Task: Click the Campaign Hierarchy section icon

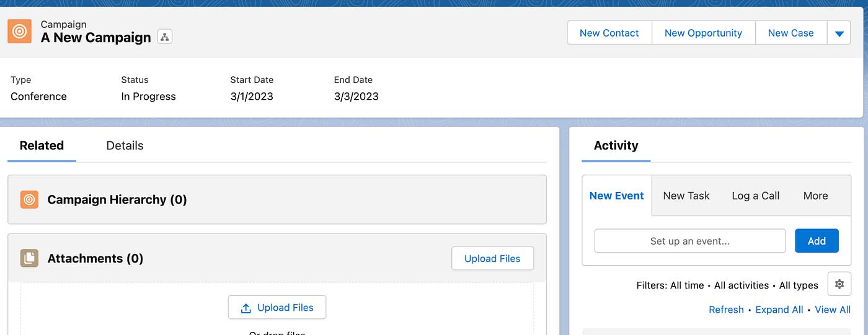Action: 29,199
